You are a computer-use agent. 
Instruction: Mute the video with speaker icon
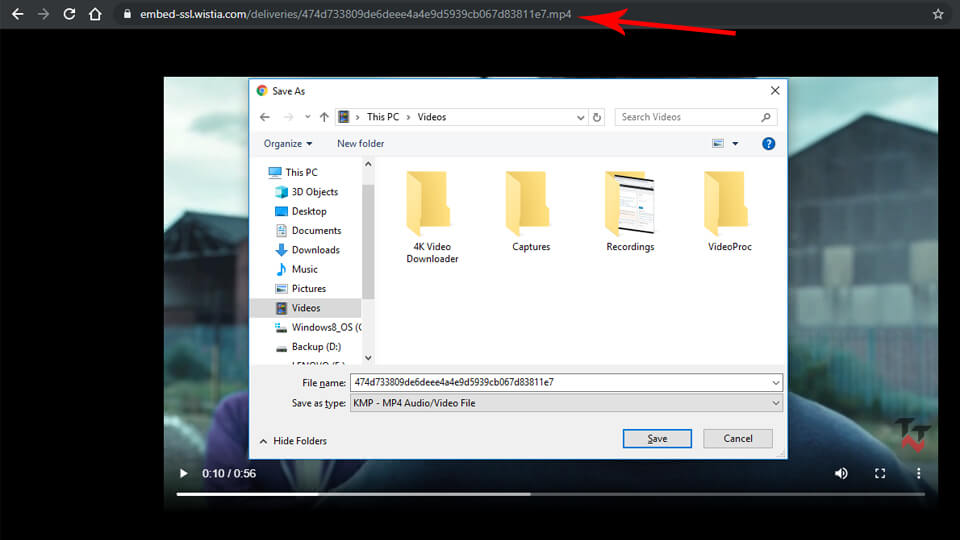tap(841, 473)
